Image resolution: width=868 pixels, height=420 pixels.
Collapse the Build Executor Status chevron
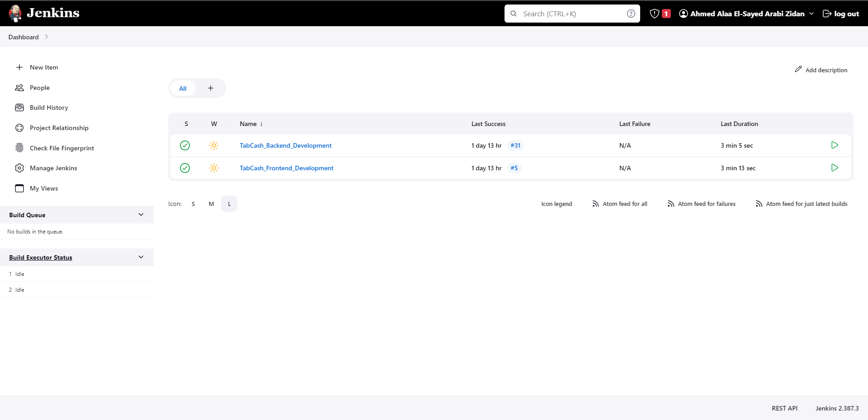(141, 257)
